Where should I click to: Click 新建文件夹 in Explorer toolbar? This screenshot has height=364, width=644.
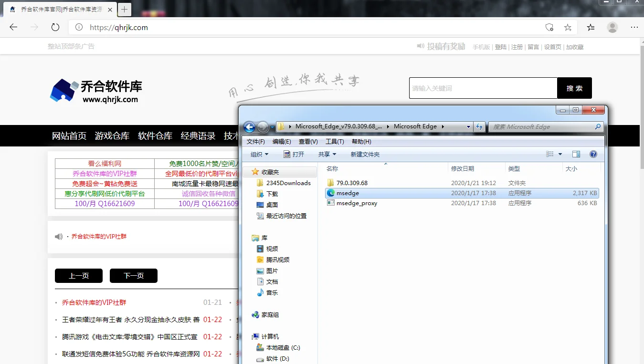click(x=365, y=154)
